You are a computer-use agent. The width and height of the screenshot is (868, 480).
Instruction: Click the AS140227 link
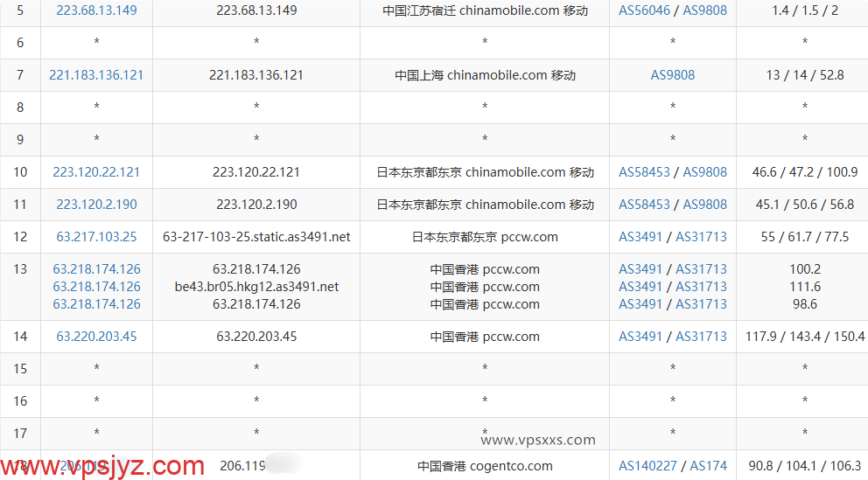coord(648,466)
